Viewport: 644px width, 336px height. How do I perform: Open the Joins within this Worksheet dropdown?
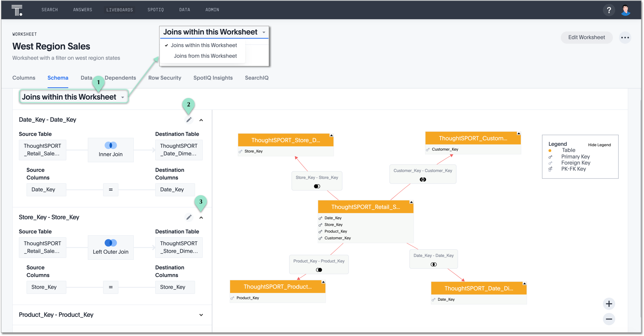coord(73,97)
